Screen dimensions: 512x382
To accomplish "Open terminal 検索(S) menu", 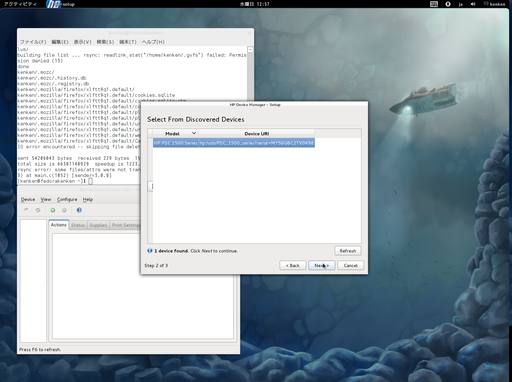I will tap(105, 42).
